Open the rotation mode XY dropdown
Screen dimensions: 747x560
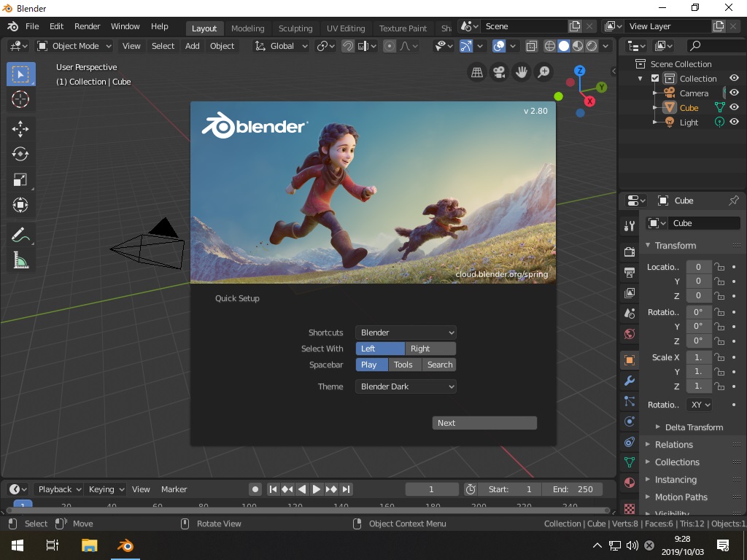699,405
